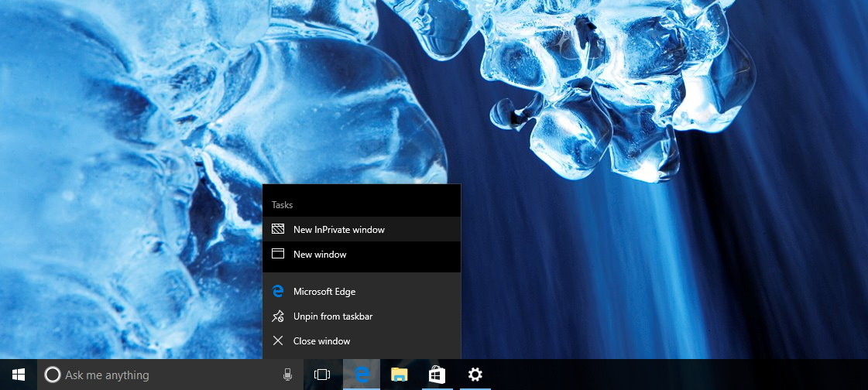Launch Microsoft Edge from the jump list
868x390 pixels.
click(362, 291)
